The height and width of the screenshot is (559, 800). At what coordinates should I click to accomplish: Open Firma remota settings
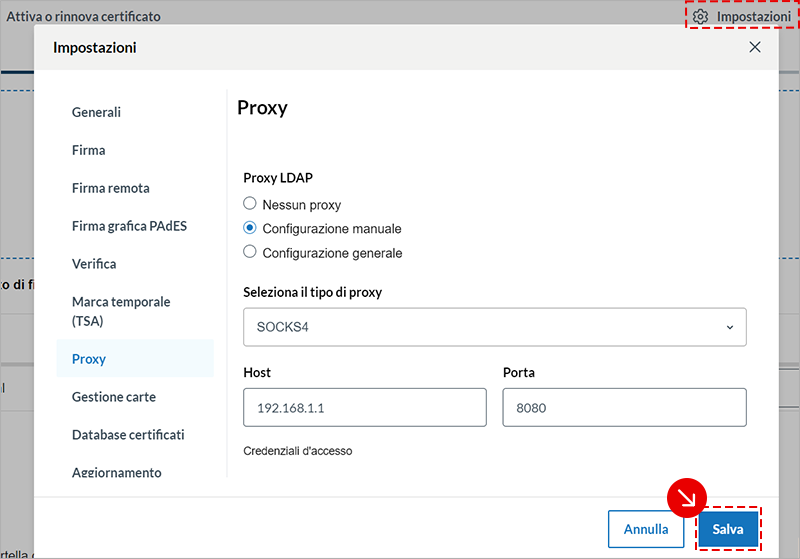110,188
